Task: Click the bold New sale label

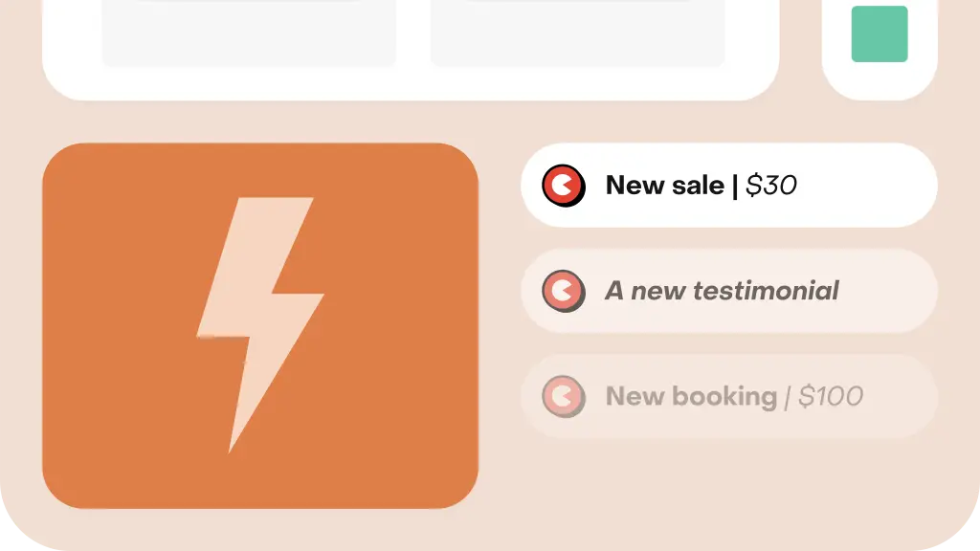Action: [665, 186]
